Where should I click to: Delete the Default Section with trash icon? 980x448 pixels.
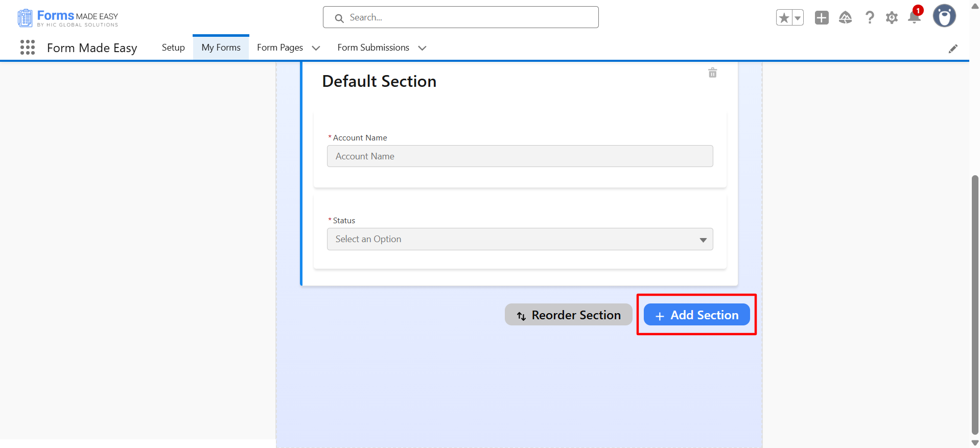coord(712,73)
